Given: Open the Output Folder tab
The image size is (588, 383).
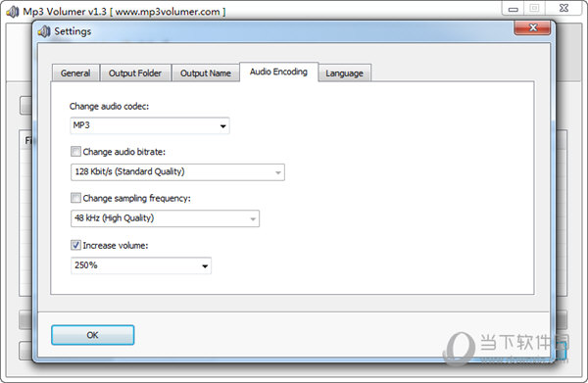Looking at the screenshot, I should (135, 73).
